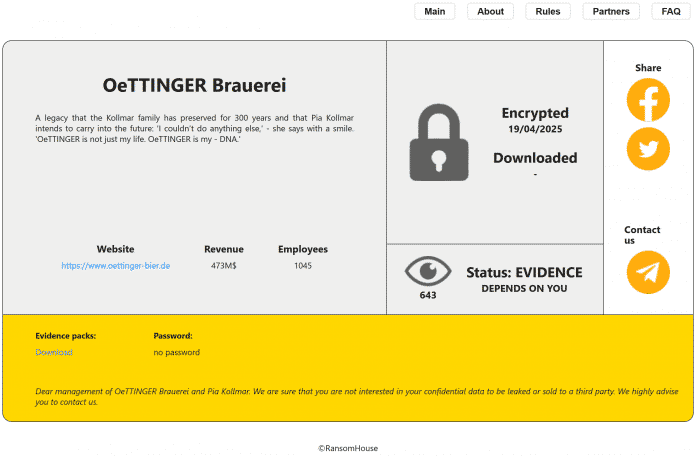This screenshot has height=458, width=696.
Task: Click the Evidence packs label
Action: (x=66, y=336)
